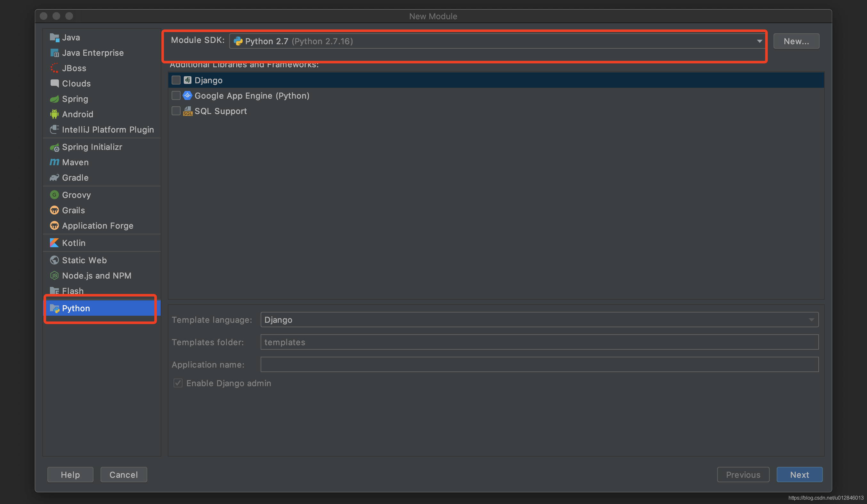Click the New... SDK button
This screenshot has height=504, width=867.
796,41
